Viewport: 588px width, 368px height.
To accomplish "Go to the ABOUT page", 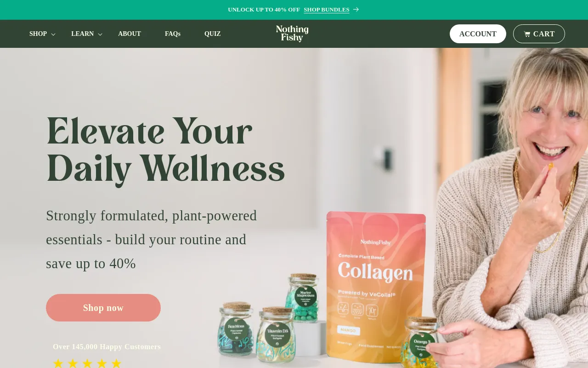I will [x=130, y=34].
